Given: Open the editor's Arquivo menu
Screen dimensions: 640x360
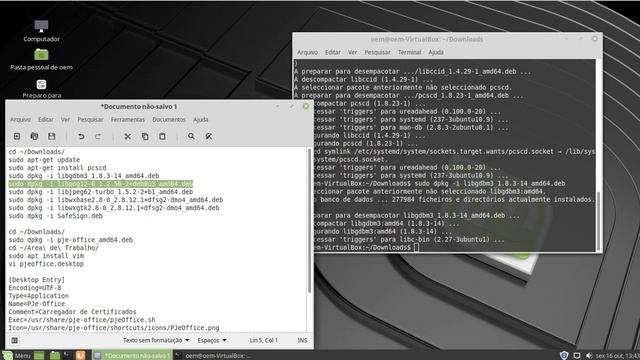Looking at the screenshot, I should click(x=20, y=120).
